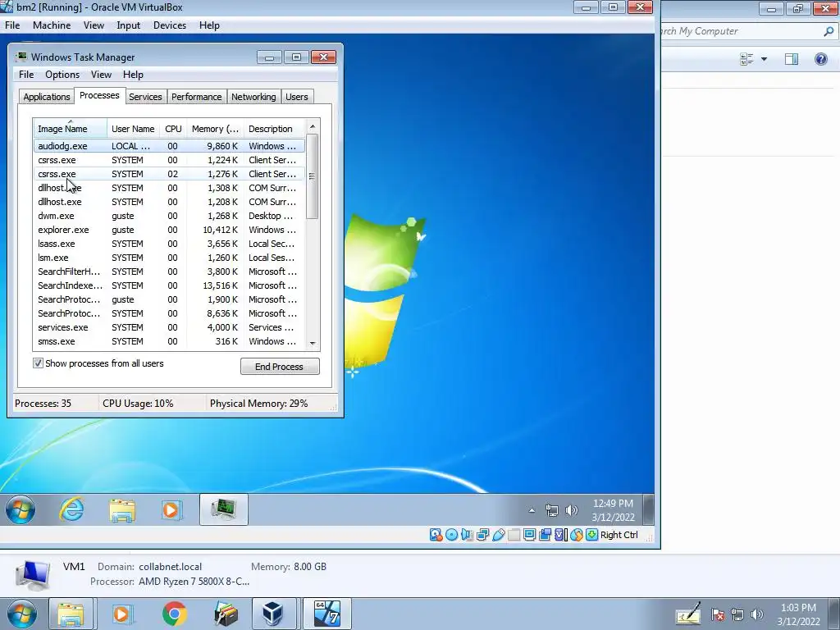This screenshot has height=630, width=840.
Task: Open change view dropdown arrow in My Computer window
Action: click(x=764, y=59)
